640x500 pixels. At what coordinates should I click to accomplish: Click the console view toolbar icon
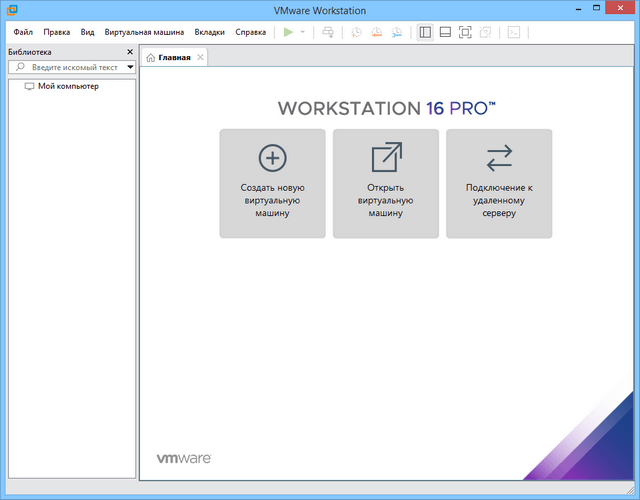[x=514, y=32]
